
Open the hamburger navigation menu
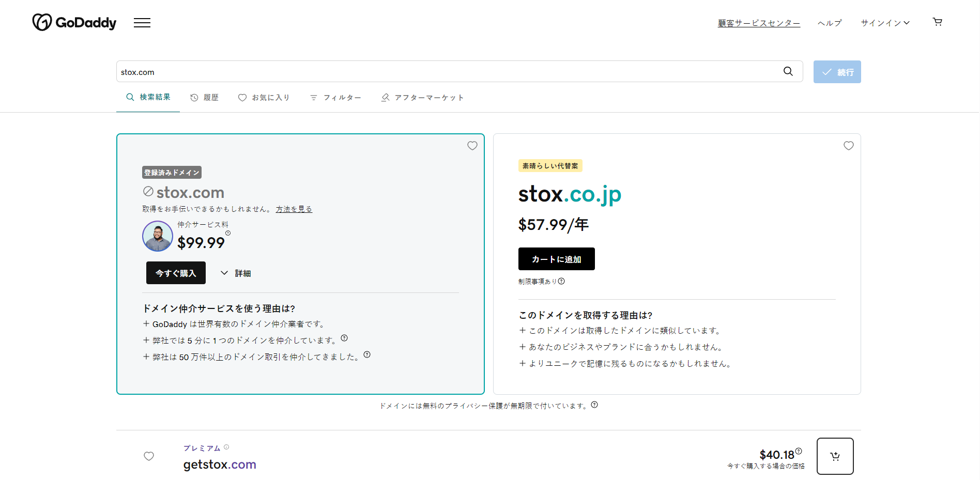142,22
